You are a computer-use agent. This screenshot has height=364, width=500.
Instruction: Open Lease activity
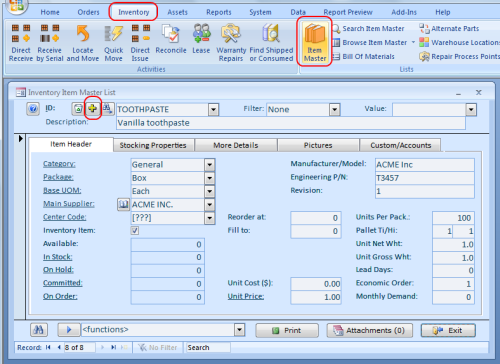201,39
